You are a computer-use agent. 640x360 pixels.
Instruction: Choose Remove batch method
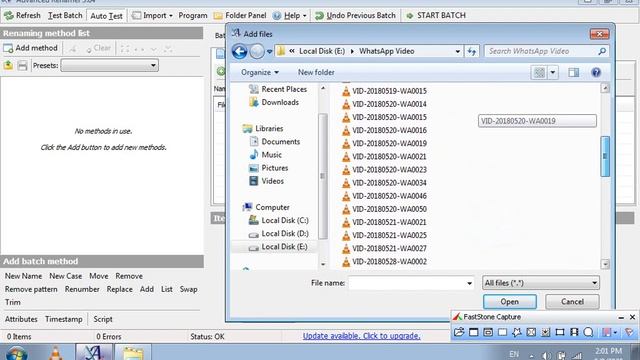pyautogui.click(x=129, y=276)
